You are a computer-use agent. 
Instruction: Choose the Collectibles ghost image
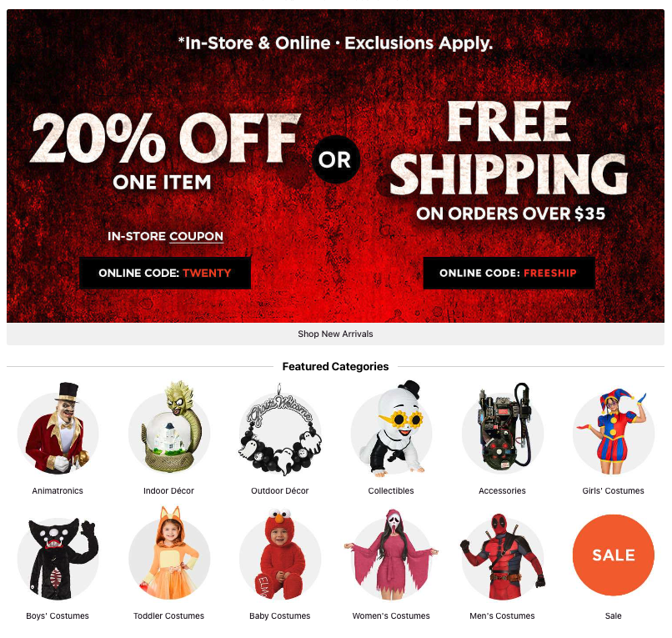391,429
